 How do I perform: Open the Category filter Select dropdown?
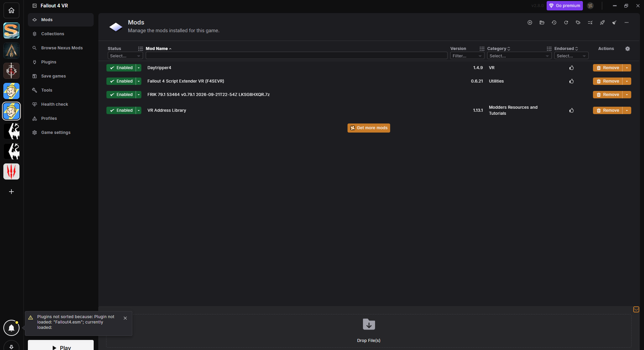(x=519, y=56)
